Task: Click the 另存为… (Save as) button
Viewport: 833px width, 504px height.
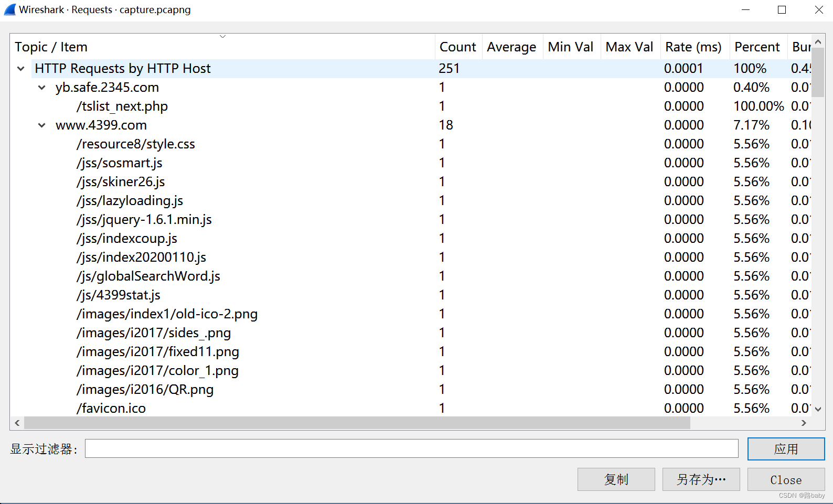Action: coord(701,479)
